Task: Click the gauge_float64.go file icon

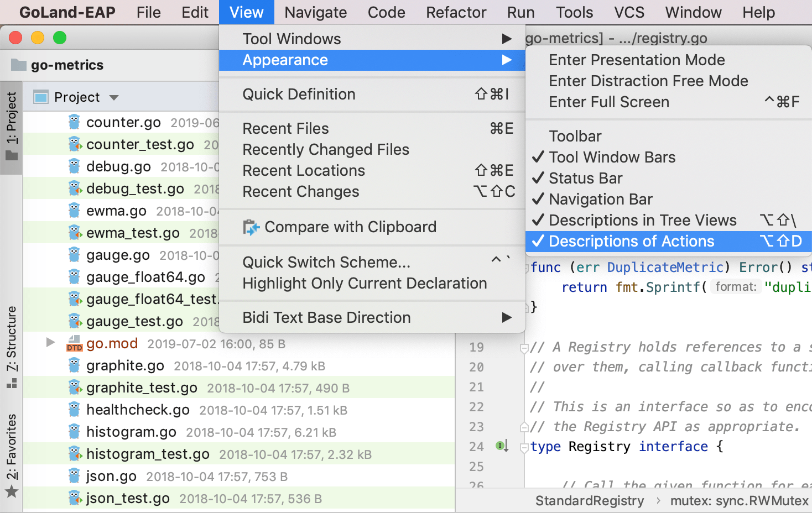Action: pos(74,276)
